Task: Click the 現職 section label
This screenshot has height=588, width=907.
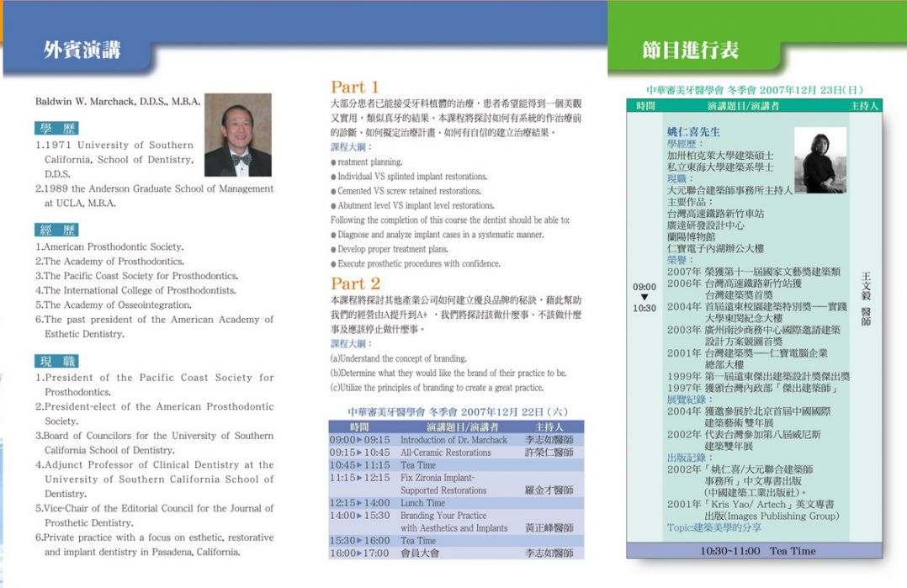Action: point(57,361)
